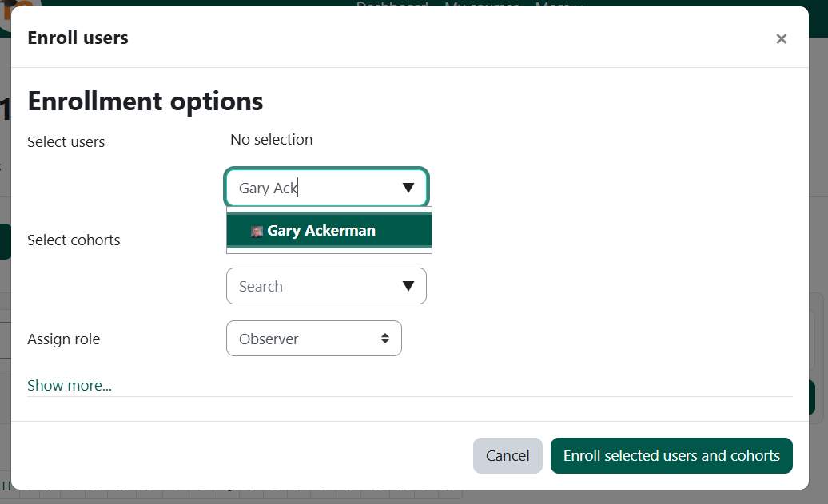Viewport: 828px width, 504px height.
Task: Go to Dashboard from the top navigation
Action: coord(392,5)
